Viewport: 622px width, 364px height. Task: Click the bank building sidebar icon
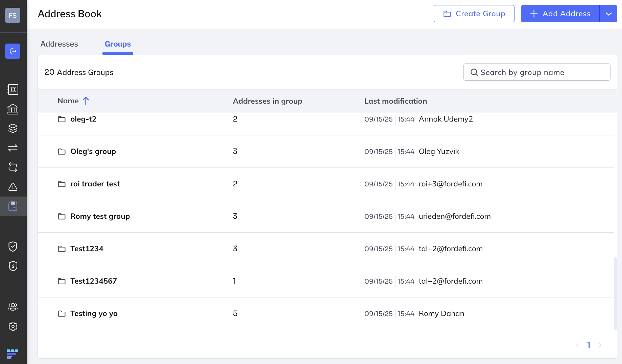click(x=13, y=109)
